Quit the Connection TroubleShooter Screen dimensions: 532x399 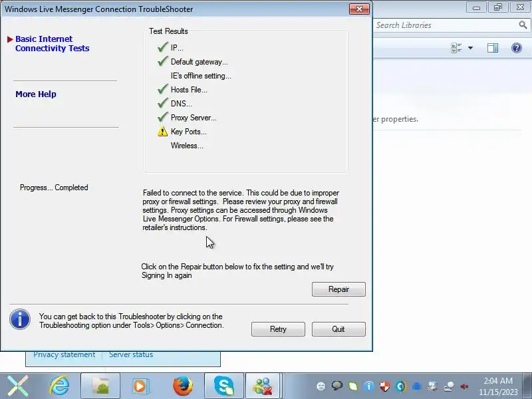(338, 329)
